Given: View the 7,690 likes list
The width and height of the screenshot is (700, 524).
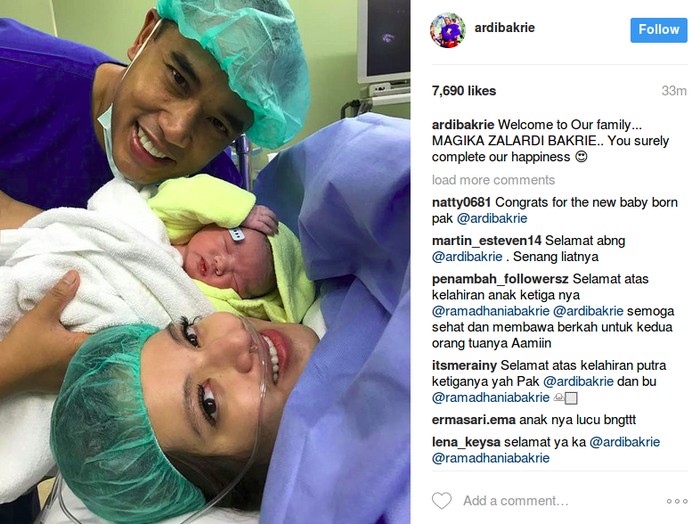Looking at the screenshot, I should coord(464,91).
